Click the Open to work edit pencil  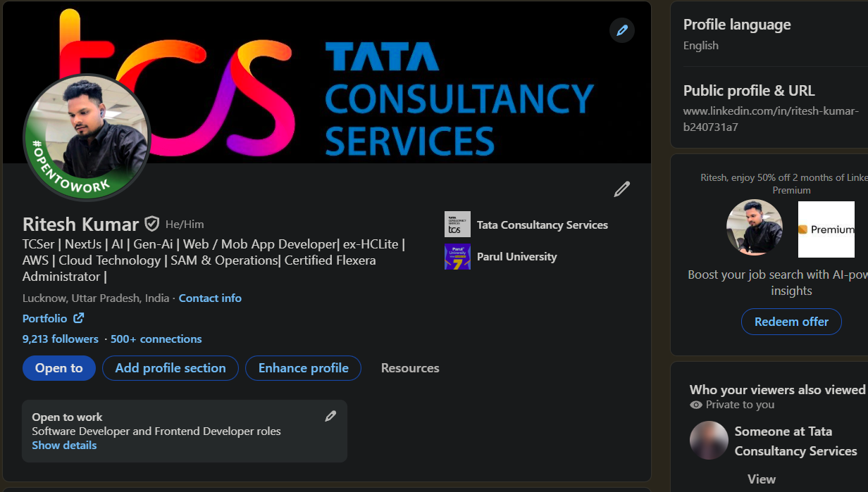tap(330, 416)
